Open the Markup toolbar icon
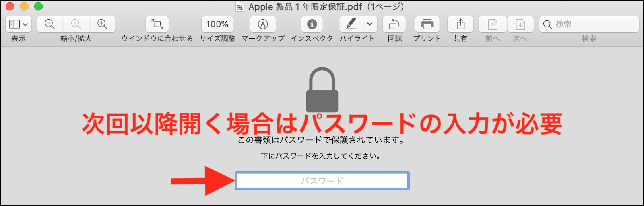This screenshot has height=206, width=644. click(263, 24)
